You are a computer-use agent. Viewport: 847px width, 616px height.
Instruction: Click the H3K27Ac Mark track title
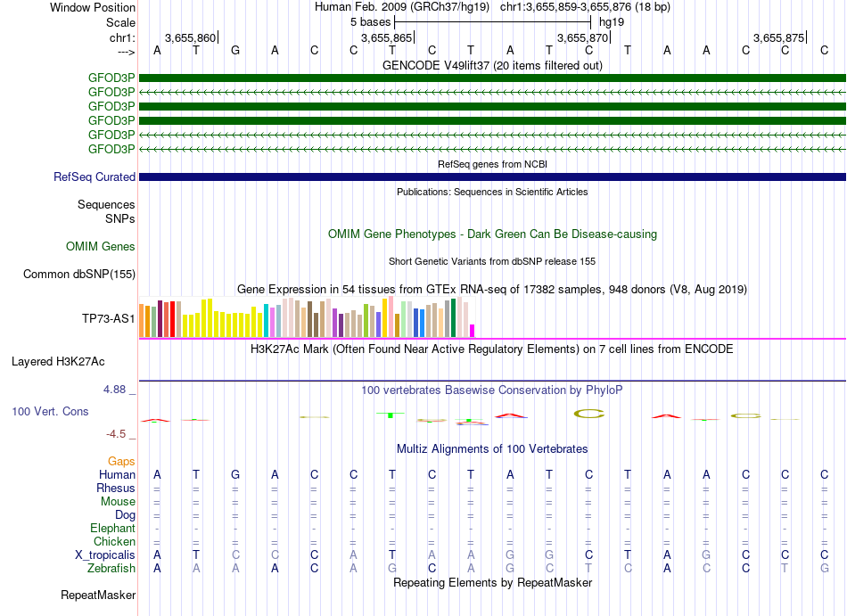point(492,349)
